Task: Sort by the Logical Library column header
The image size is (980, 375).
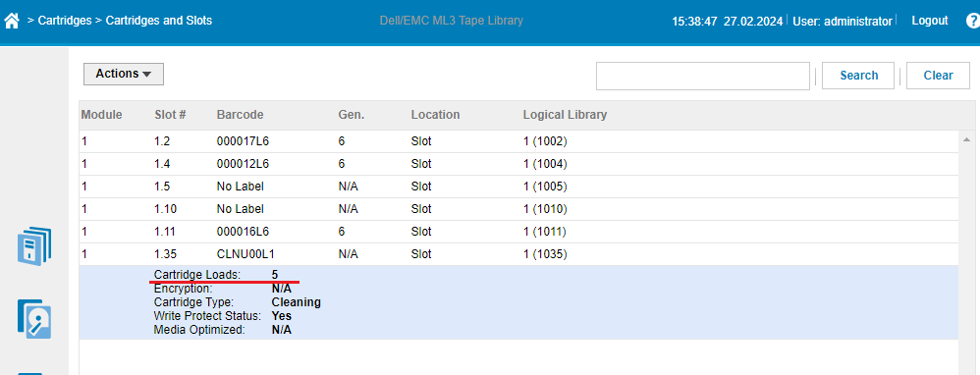Action: click(x=565, y=115)
